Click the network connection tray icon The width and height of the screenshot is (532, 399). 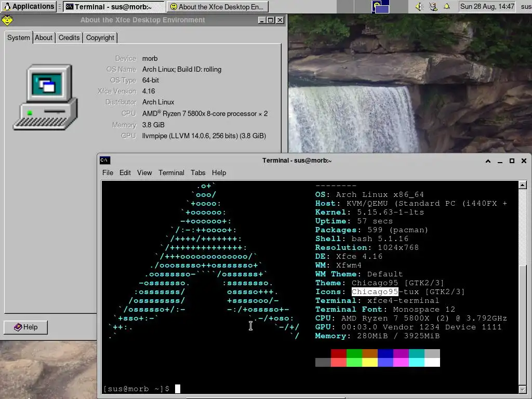(x=433, y=6)
